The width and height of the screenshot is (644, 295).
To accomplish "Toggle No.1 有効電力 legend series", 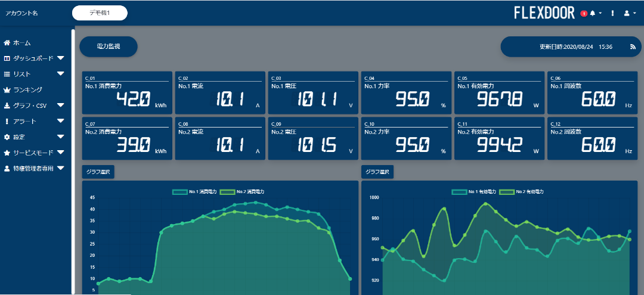I will (x=474, y=192).
